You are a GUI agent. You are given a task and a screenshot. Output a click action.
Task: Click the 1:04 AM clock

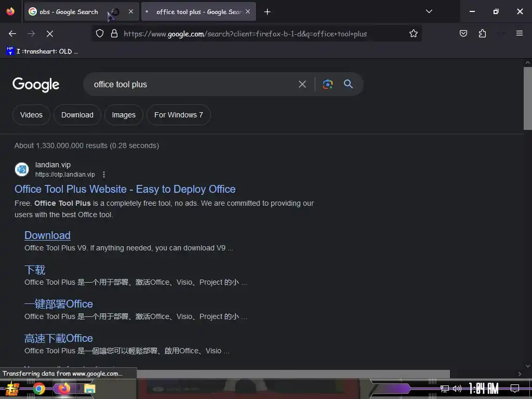(x=484, y=389)
